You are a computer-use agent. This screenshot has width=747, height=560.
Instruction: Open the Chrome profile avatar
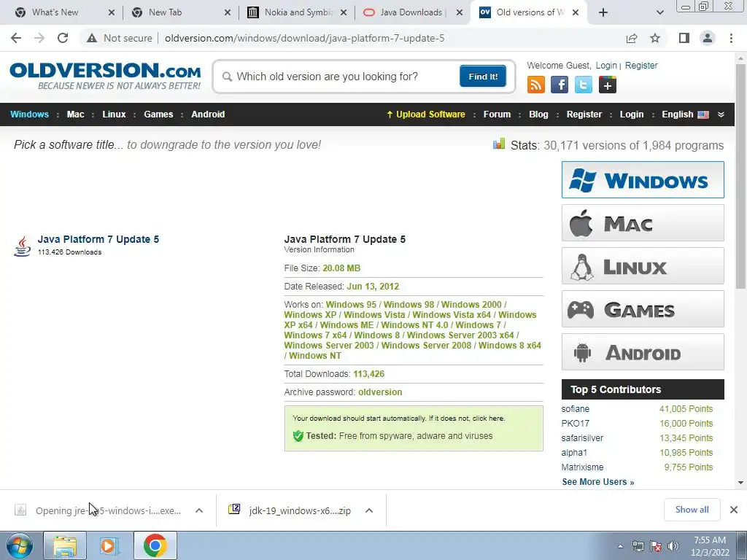(708, 38)
